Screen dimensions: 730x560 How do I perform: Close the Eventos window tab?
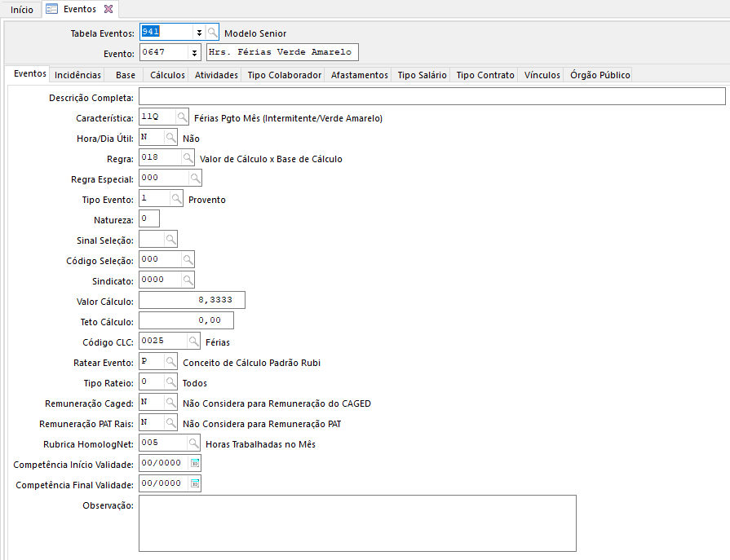[108, 9]
